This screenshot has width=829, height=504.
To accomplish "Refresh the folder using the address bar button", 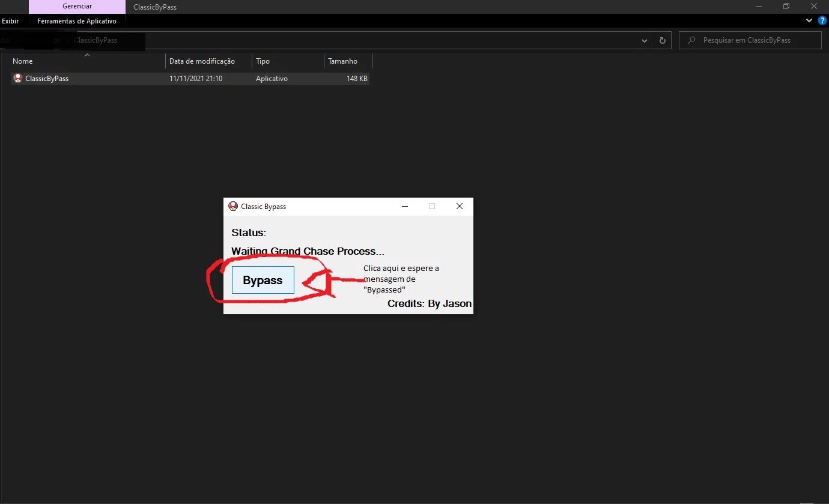I will coord(662,41).
